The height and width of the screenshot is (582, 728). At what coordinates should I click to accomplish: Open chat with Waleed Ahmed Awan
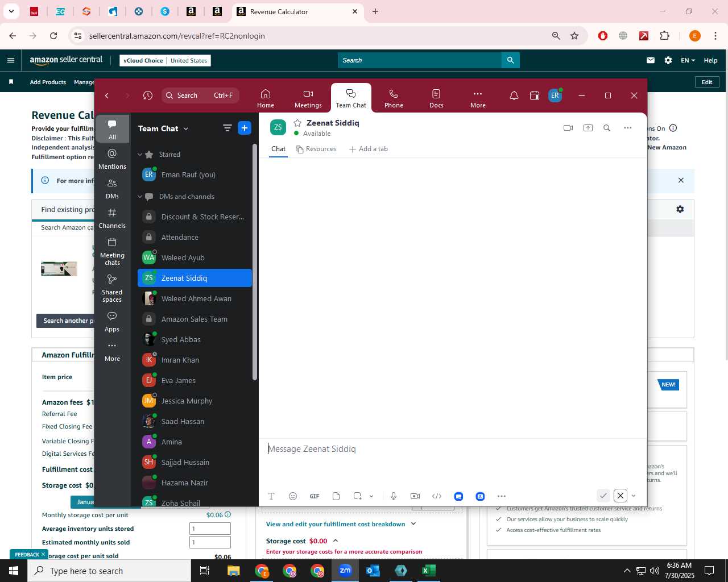(x=195, y=298)
